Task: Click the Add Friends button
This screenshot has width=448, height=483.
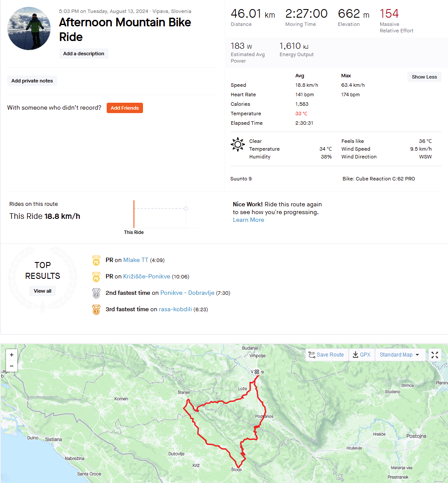Action: 124,108
